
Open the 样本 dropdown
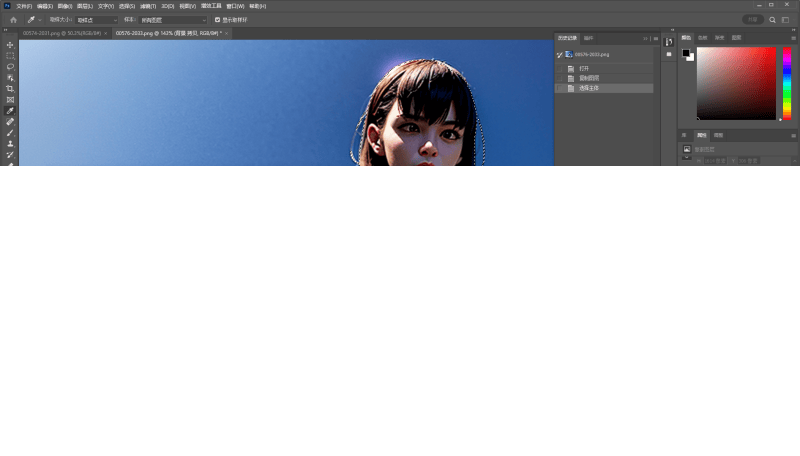pyautogui.click(x=173, y=19)
